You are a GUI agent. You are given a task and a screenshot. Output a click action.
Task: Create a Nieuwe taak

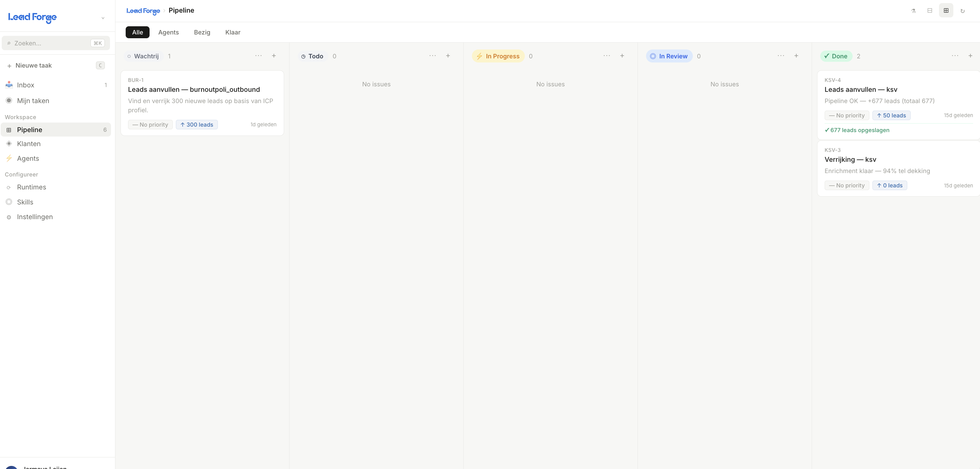pos(56,66)
